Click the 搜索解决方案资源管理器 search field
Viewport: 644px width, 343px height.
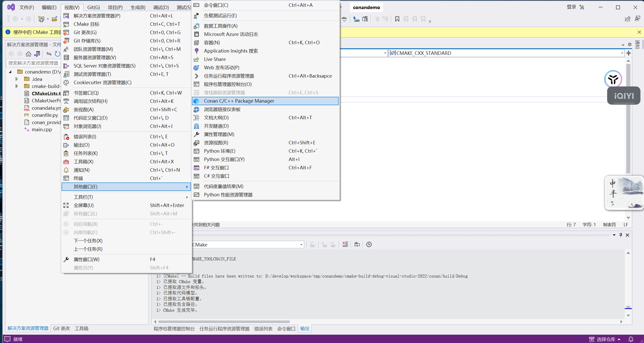33,63
